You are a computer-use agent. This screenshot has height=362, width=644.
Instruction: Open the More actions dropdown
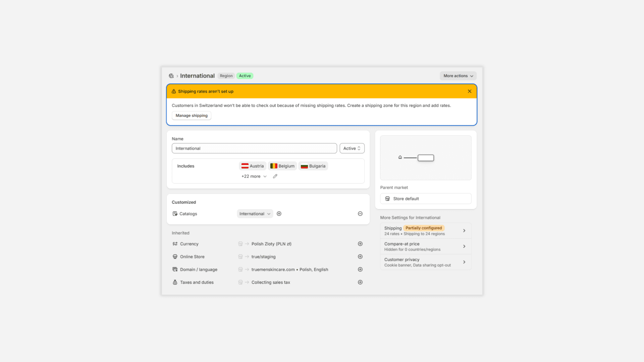(x=458, y=76)
